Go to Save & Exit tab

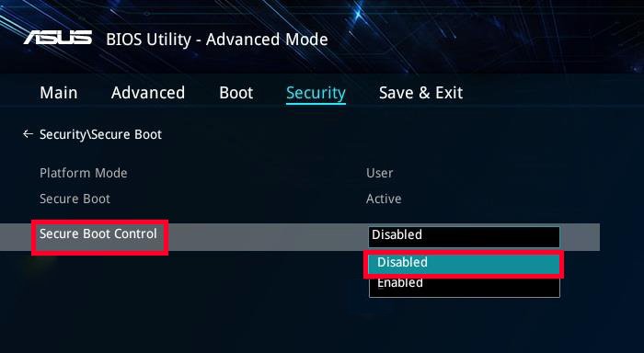click(x=421, y=93)
